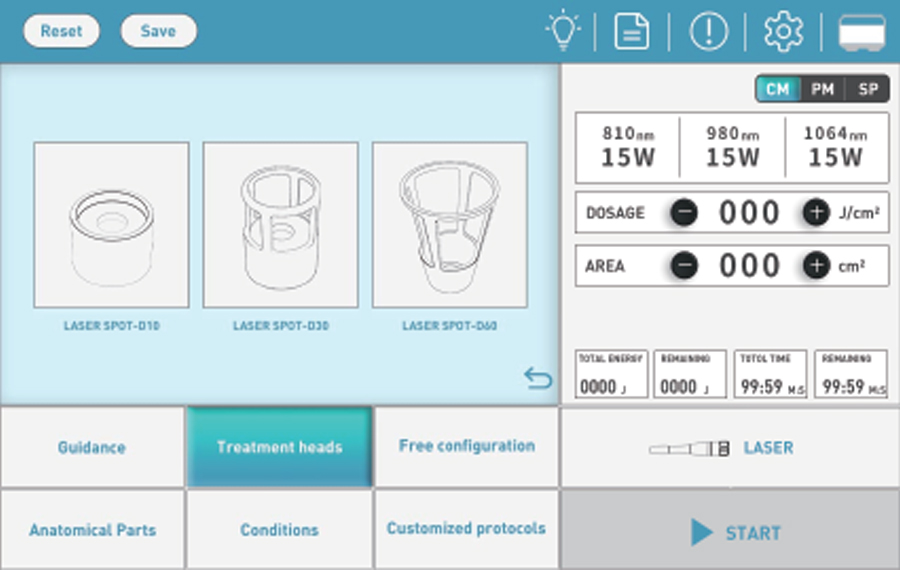Open settings via the gear icon
This screenshot has height=570, width=900.
[783, 32]
